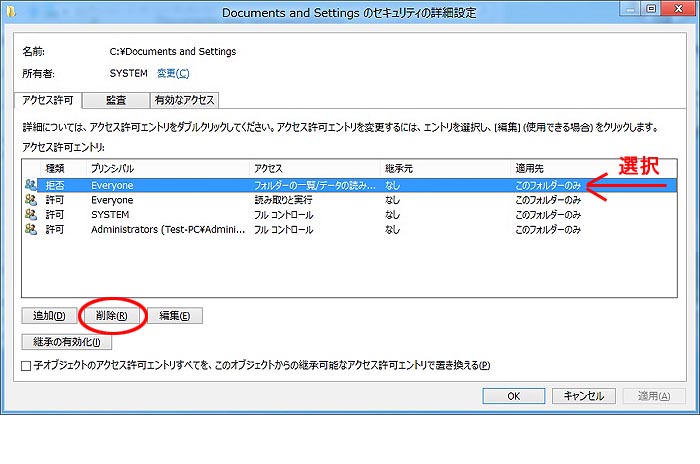The image size is (700, 464).
Task: Close the security settings dialog window
Action: 680,12
